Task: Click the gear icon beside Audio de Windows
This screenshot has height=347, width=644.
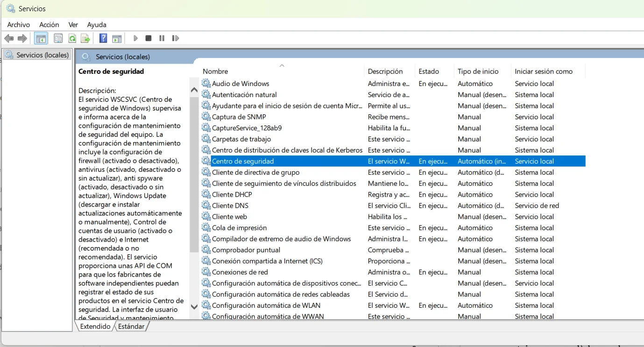Action: 206,83
